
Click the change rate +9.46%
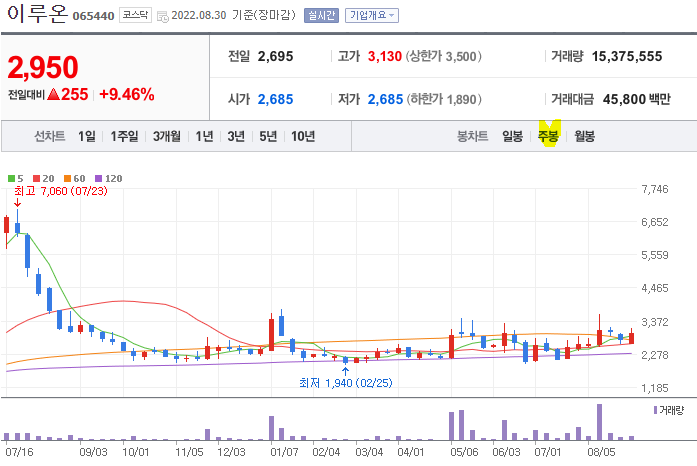coord(127,94)
